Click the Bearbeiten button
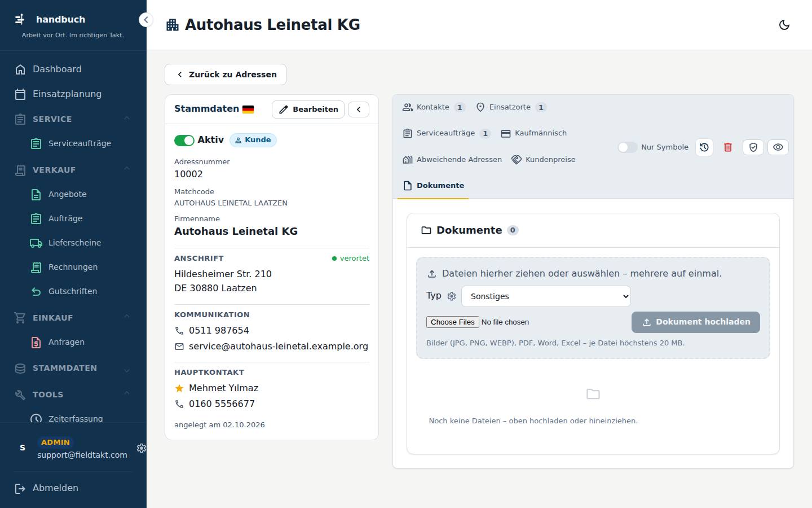The width and height of the screenshot is (812, 508). tap(308, 110)
